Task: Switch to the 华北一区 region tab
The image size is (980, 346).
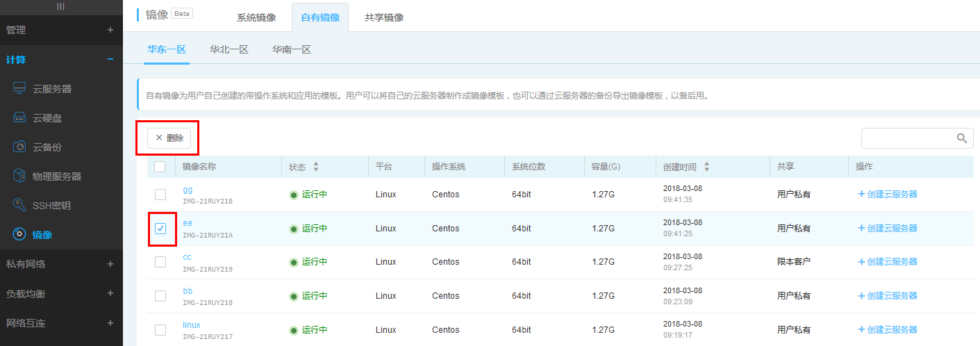Action: click(229, 49)
